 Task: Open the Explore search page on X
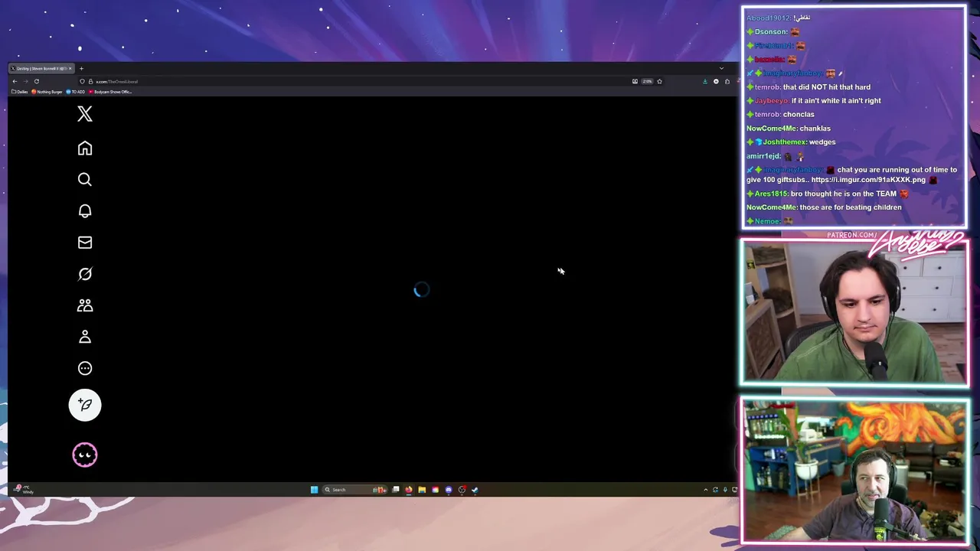coord(85,179)
